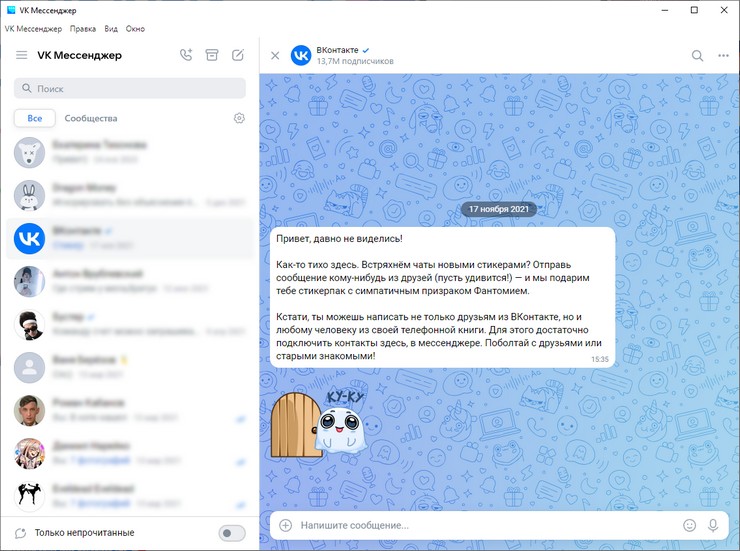The width and height of the screenshot is (740, 551).
Task: Open the hamburger menu in VK Мессенджер
Action: (22, 55)
